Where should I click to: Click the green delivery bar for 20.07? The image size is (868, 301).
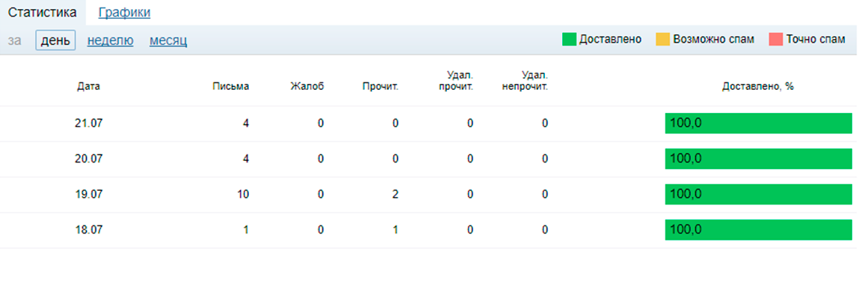pos(758,159)
